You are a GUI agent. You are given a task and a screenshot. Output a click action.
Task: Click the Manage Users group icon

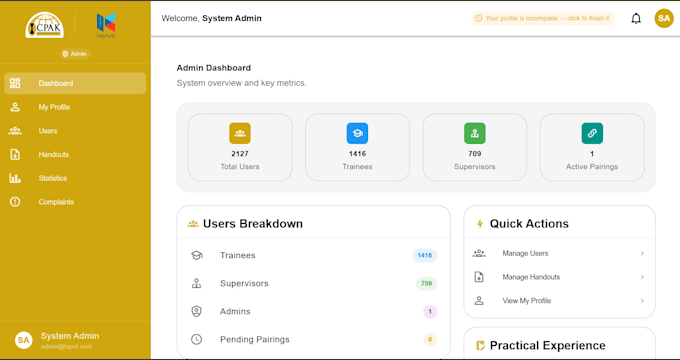pos(479,253)
